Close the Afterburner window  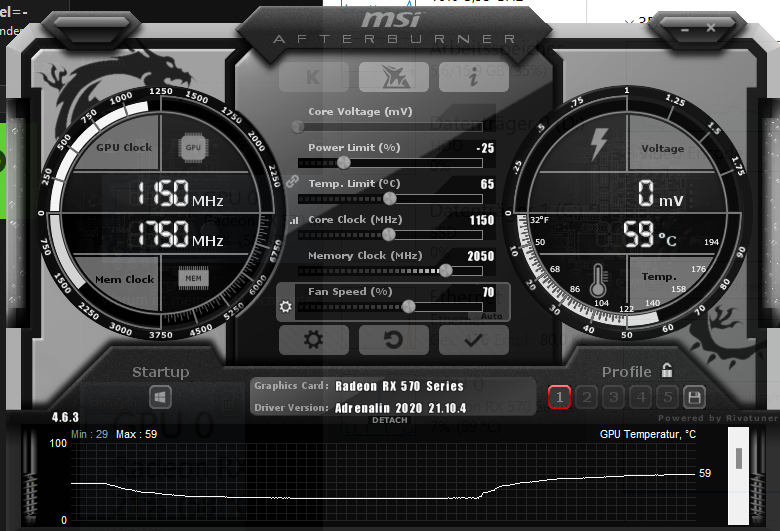coord(711,28)
